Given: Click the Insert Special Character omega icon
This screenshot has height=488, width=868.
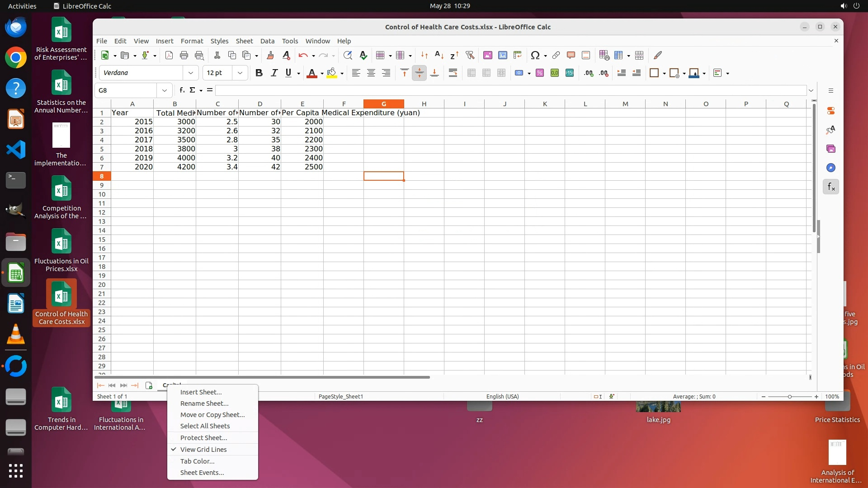Looking at the screenshot, I should (x=535, y=55).
